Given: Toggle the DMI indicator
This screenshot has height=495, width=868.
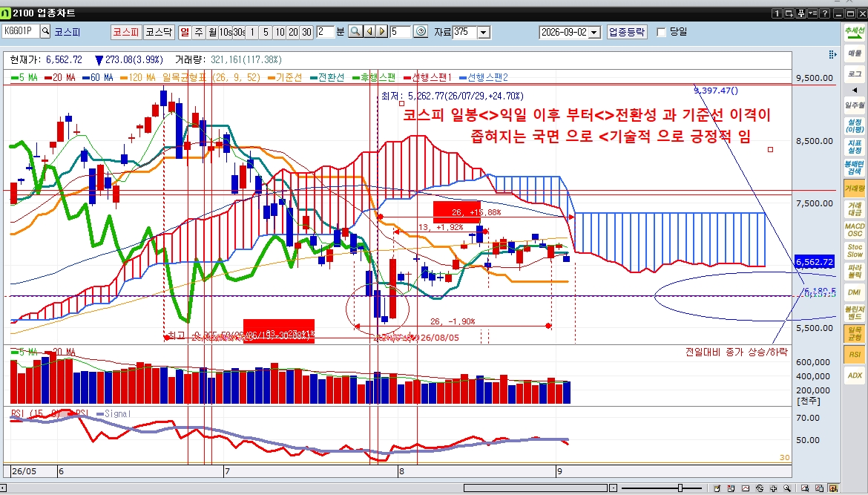Looking at the screenshot, I should pyautogui.click(x=854, y=292).
